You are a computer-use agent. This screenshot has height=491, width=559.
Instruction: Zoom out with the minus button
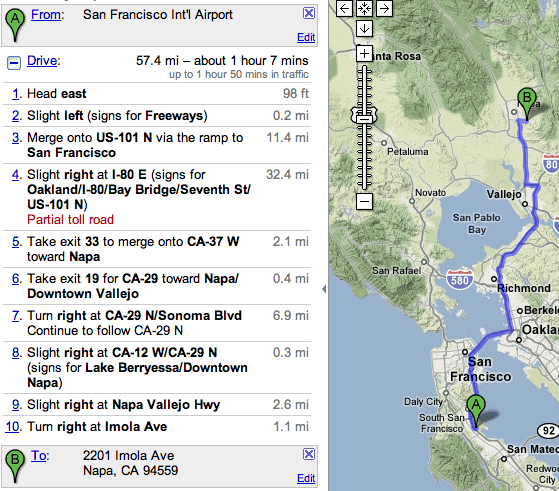point(364,201)
